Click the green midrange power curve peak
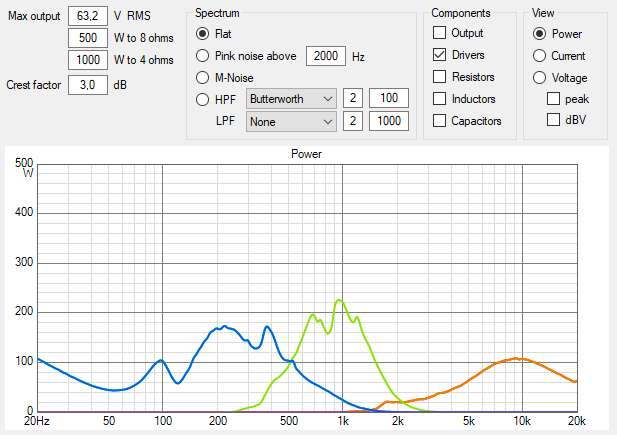This screenshot has width=617, height=435. tap(339, 300)
